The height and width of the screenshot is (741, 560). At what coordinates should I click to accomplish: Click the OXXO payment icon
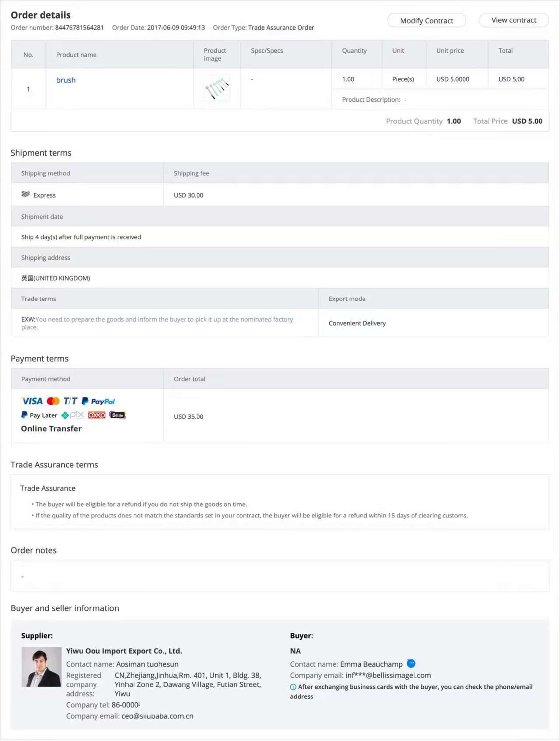coord(96,415)
